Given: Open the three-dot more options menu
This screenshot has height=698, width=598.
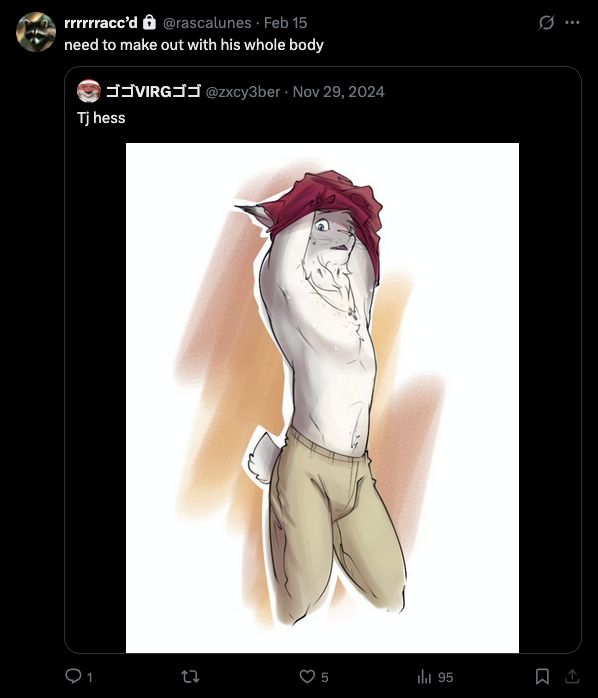Looking at the screenshot, I should (x=572, y=22).
